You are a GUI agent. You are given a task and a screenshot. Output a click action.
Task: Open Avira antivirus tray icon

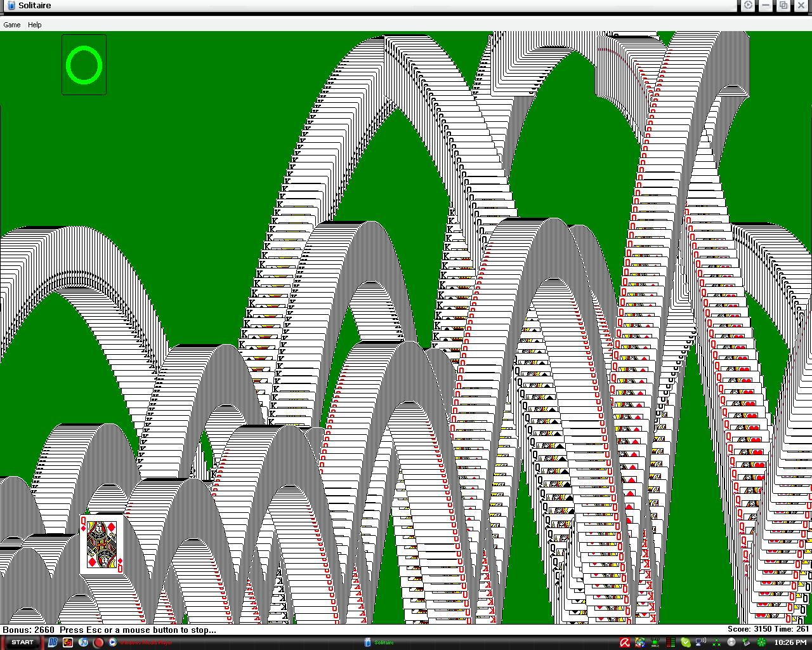point(625,642)
